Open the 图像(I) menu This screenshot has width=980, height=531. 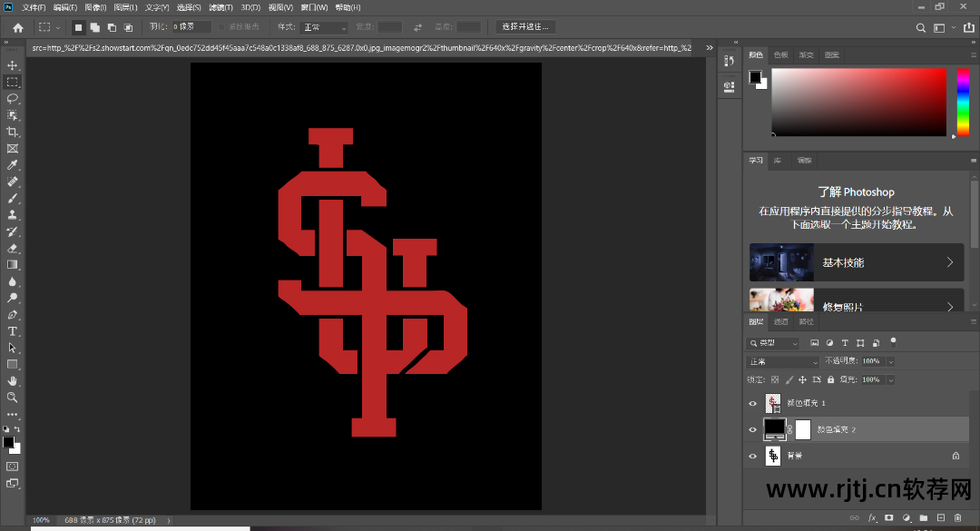pyautogui.click(x=95, y=7)
